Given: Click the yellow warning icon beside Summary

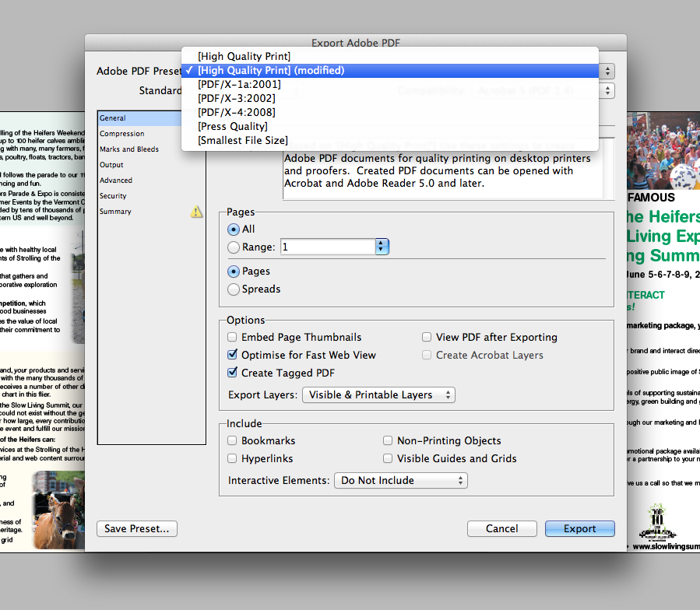Looking at the screenshot, I should (x=196, y=212).
